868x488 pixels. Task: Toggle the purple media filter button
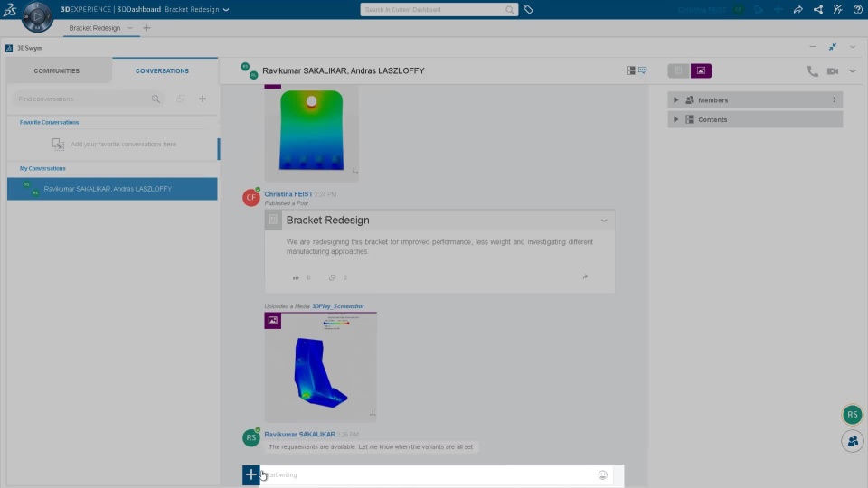tap(701, 70)
